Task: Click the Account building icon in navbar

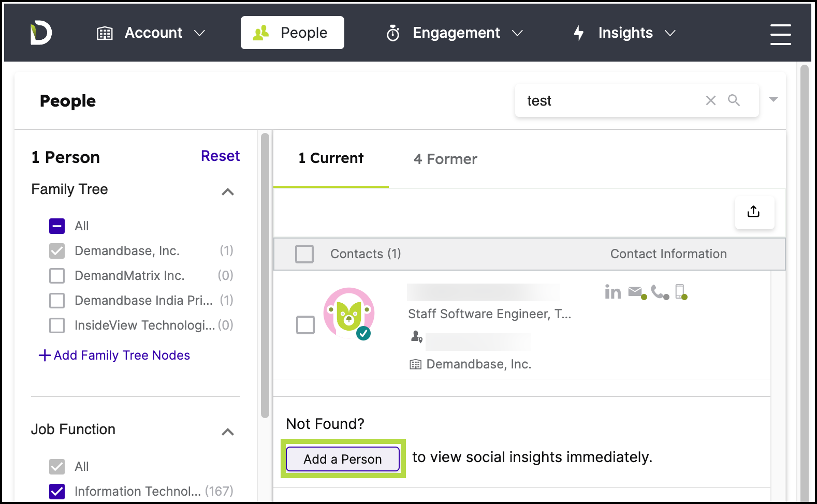Action: pos(105,33)
